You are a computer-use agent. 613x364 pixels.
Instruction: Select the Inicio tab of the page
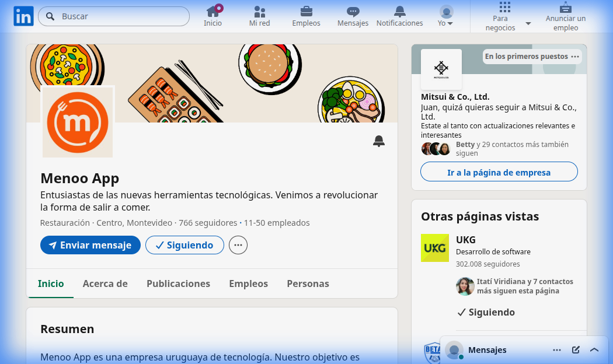coord(51,283)
